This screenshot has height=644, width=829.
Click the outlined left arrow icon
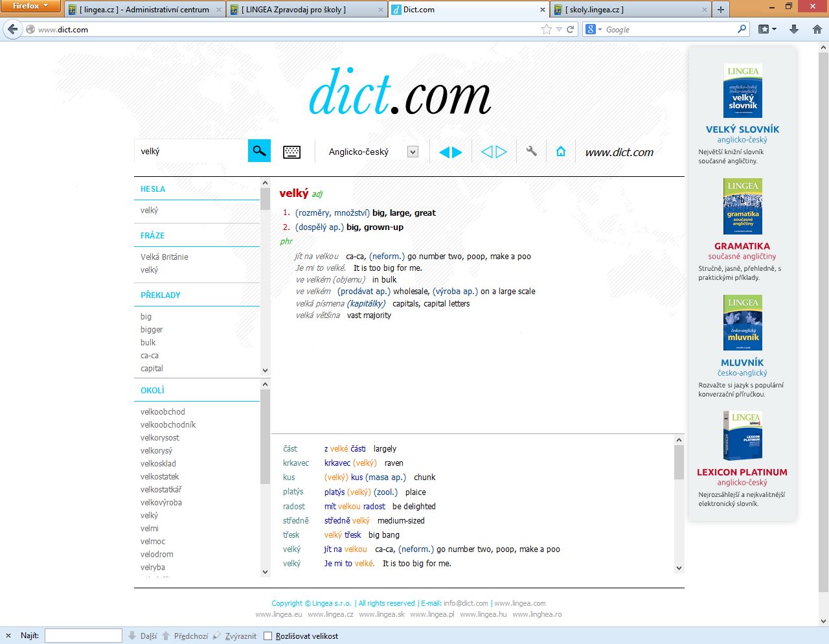click(x=487, y=152)
